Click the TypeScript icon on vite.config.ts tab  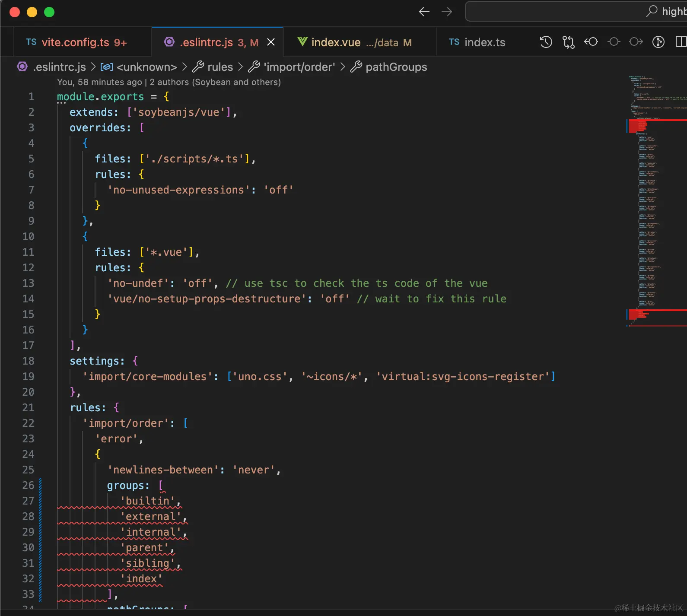pos(31,42)
